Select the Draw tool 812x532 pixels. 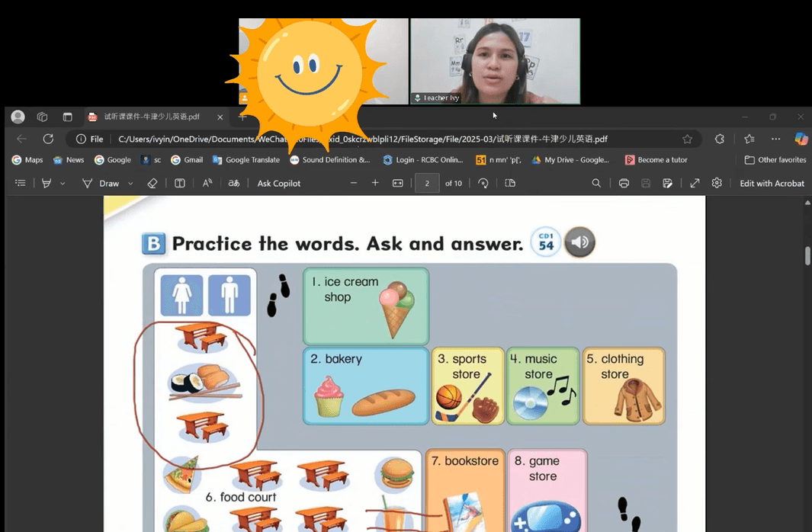(101, 183)
